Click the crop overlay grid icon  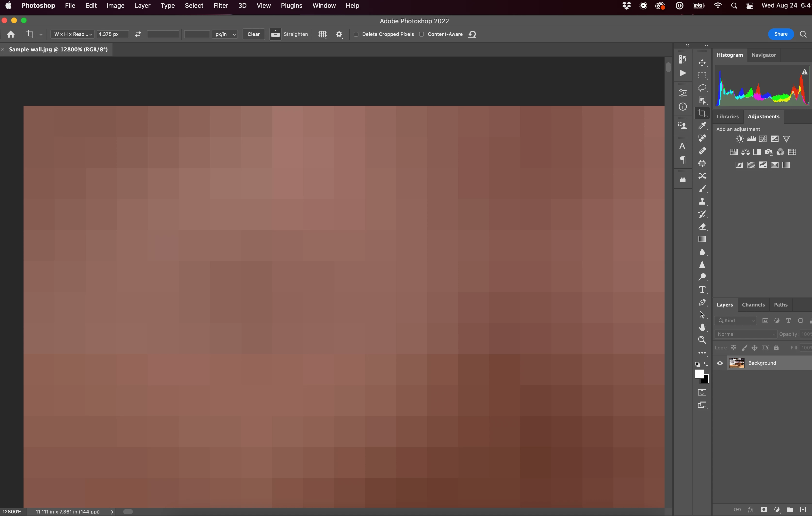[x=322, y=34]
